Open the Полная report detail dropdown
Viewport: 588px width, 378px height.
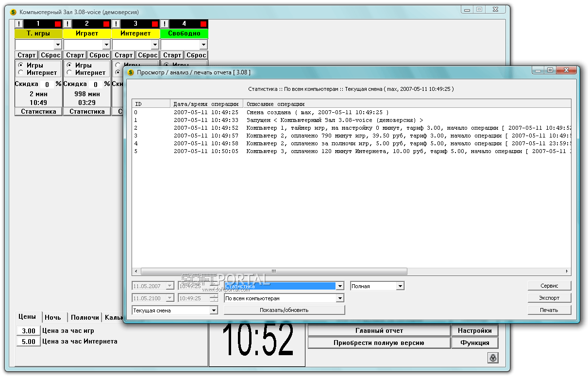(400, 286)
